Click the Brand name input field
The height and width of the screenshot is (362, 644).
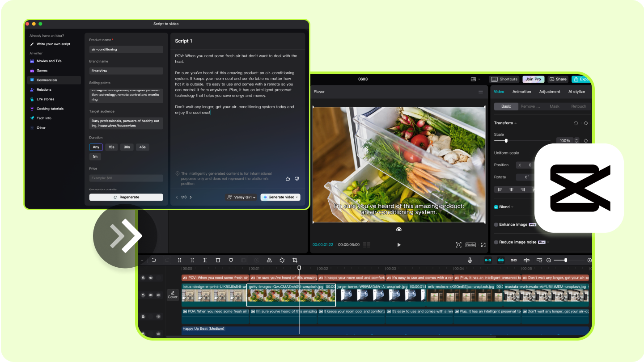click(x=126, y=71)
